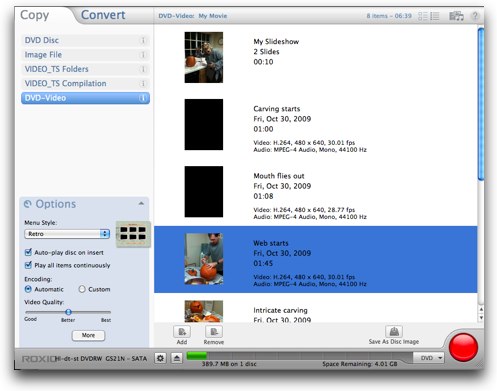Click the Remove item icon
This screenshot has height=391, width=497.
pos(214,332)
